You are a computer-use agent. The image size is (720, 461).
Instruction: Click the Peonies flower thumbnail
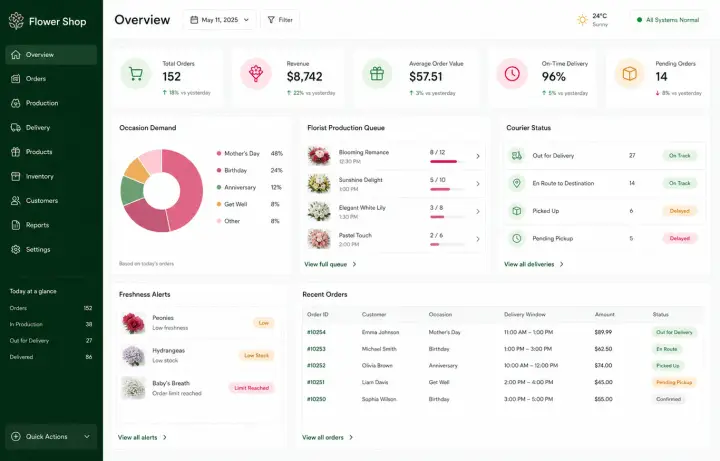pos(133,322)
